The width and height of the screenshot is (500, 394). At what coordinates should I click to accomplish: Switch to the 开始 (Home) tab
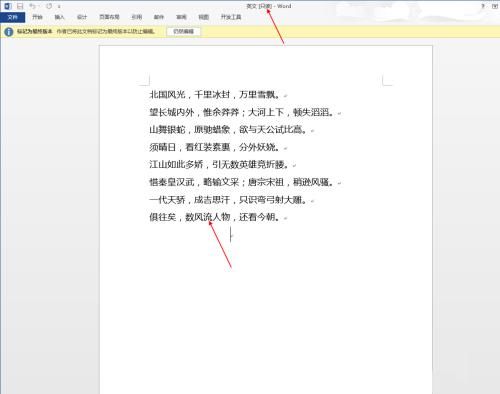[x=37, y=17]
